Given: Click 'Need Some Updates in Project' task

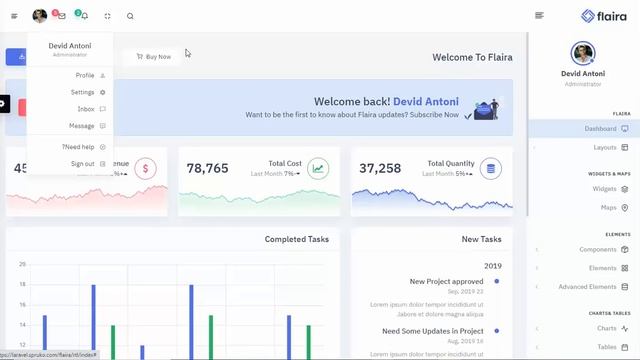Looking at the screenshot, I should [x=433, y=331].
